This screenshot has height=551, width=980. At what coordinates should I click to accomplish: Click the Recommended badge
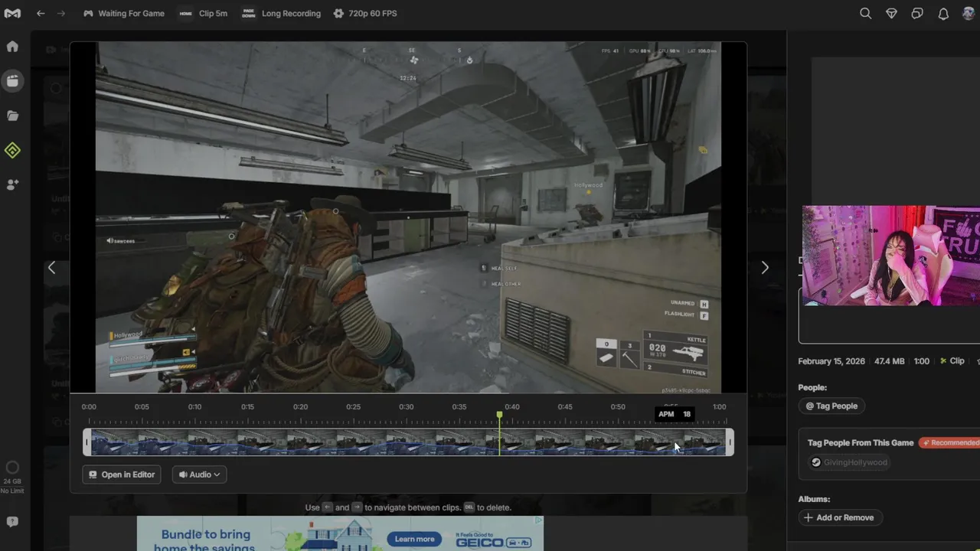coord(949,443)
